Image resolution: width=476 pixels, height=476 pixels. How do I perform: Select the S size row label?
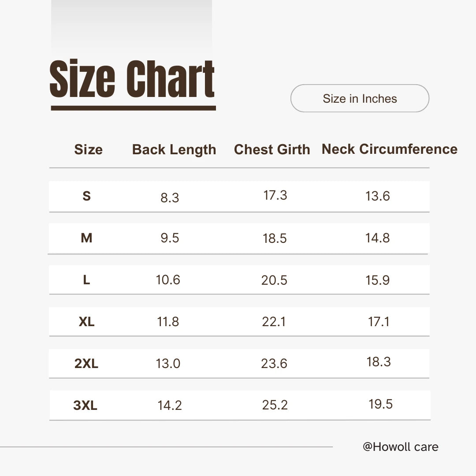point(86,196)
